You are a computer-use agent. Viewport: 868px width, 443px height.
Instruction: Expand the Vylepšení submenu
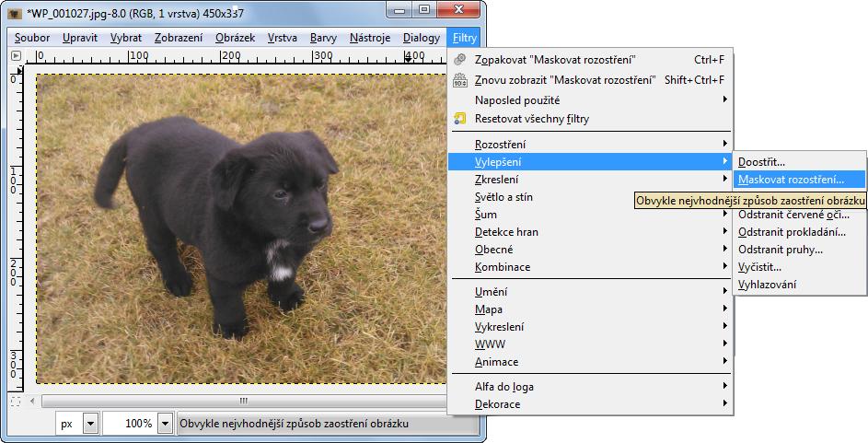click(590, 162)
